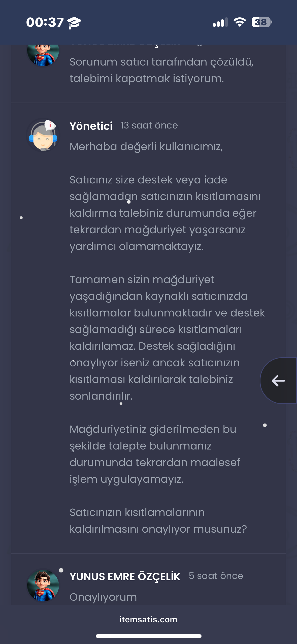Viewport: 297px width, 644px height.
Task: Tap Merhaba değerli kullanıcımız greeting line
Action: tap(146, 147)
